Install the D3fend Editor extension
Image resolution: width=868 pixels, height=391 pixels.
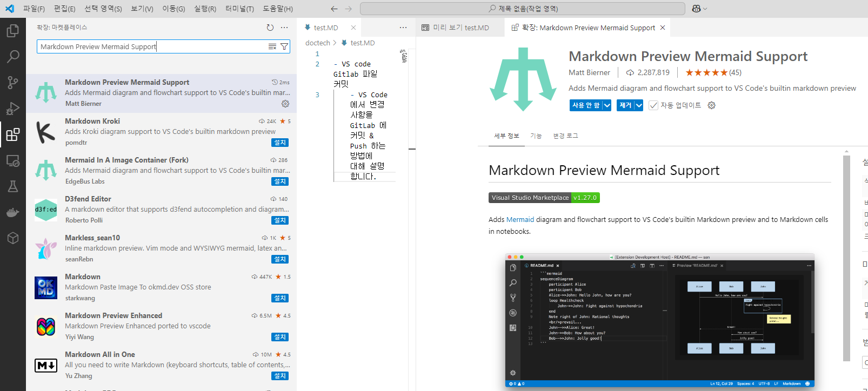tap(280, 220)
